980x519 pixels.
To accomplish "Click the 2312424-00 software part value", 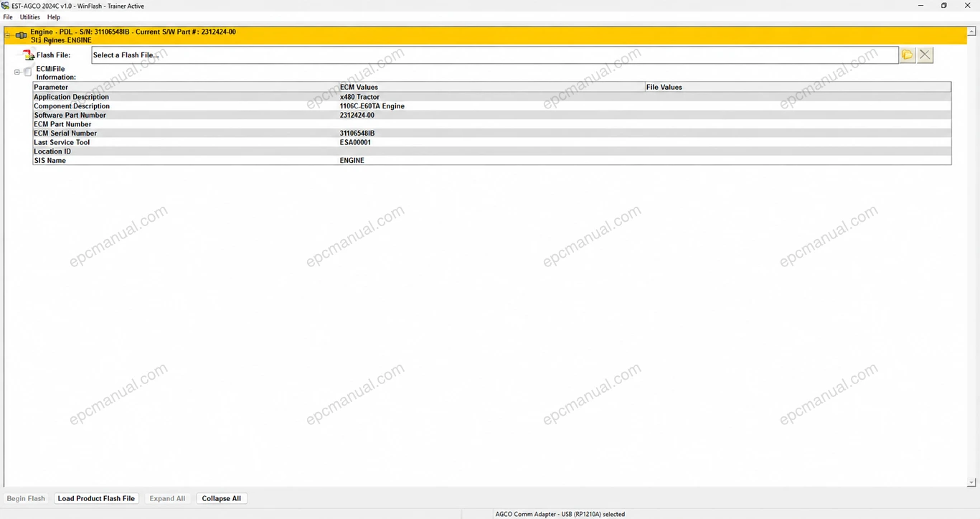I will point(357,115).
